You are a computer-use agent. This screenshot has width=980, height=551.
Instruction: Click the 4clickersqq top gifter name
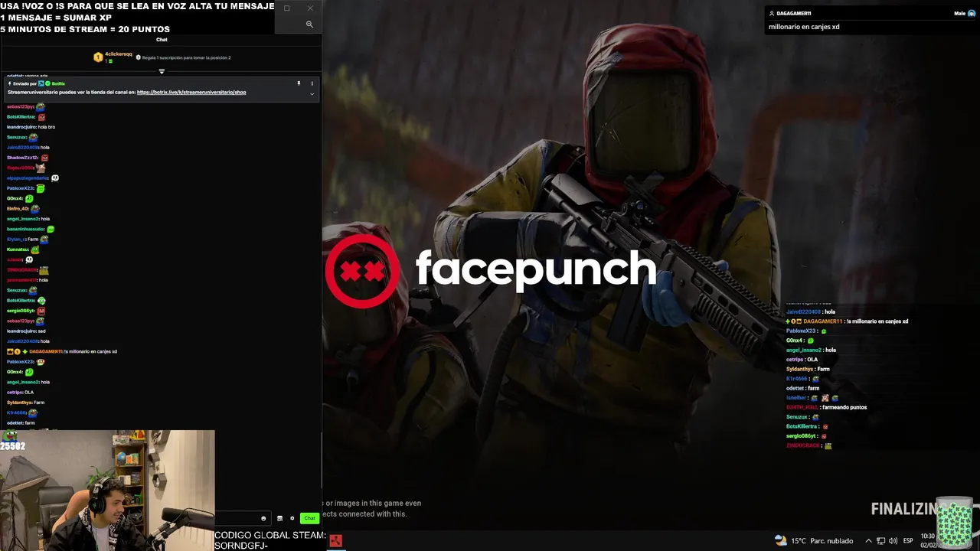click(x=119, y=54)
